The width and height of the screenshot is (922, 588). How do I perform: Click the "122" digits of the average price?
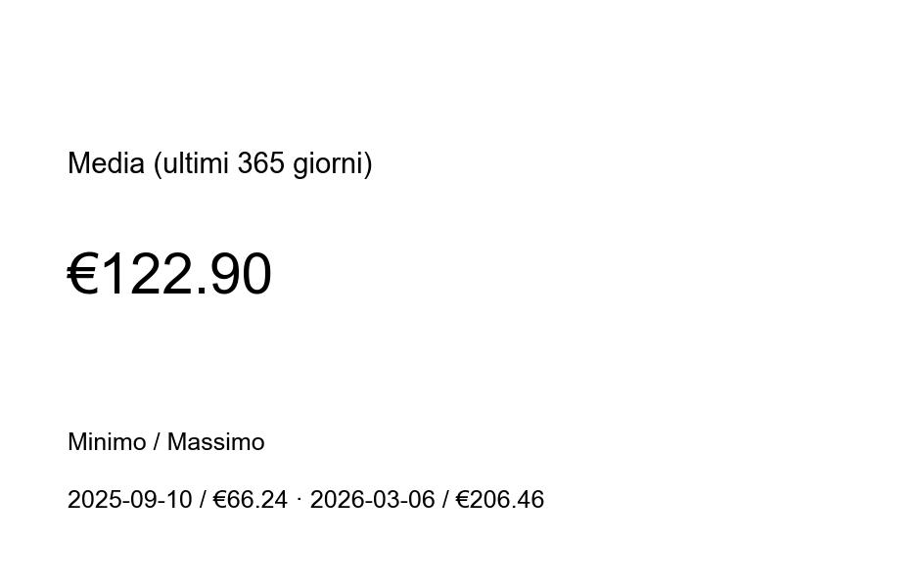pos(147,274)
